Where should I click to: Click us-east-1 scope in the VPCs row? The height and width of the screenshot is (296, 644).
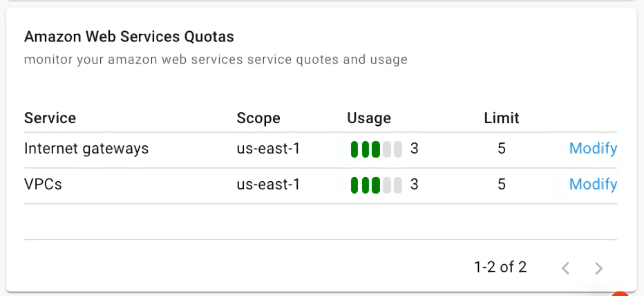pos(268,185)
